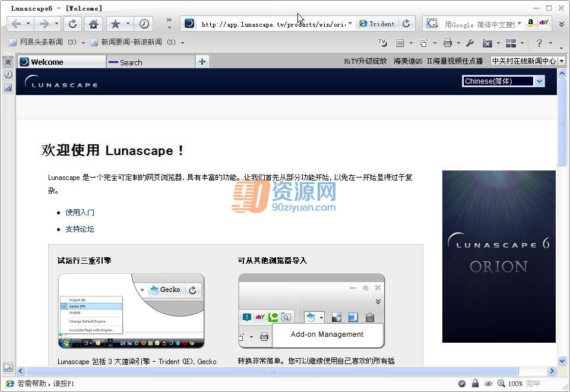Search with the Amazon icon
The image size is (570, 392).
point(531,23)
